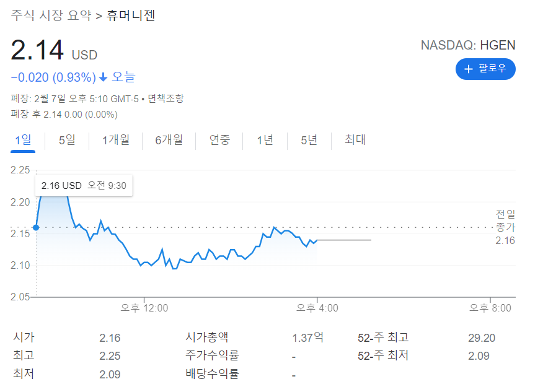Select the 최대 range tab
The height and width of the screenshot is (392, 543).
pyautogui.click(x=355, y=140)
